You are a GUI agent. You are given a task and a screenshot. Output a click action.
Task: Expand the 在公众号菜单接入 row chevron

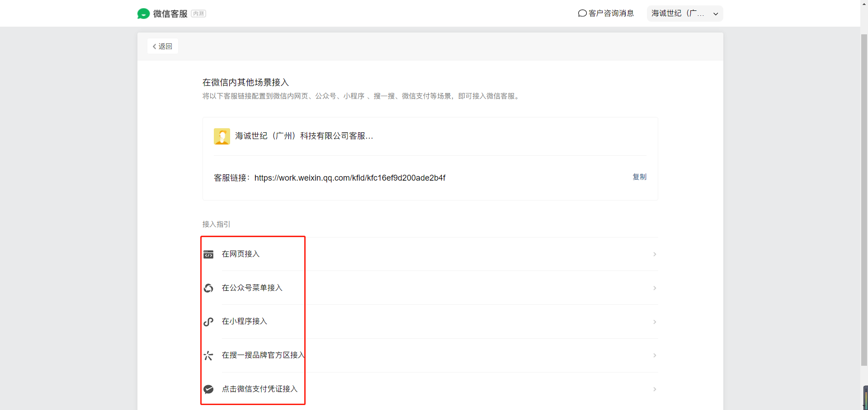pos(655,288)
